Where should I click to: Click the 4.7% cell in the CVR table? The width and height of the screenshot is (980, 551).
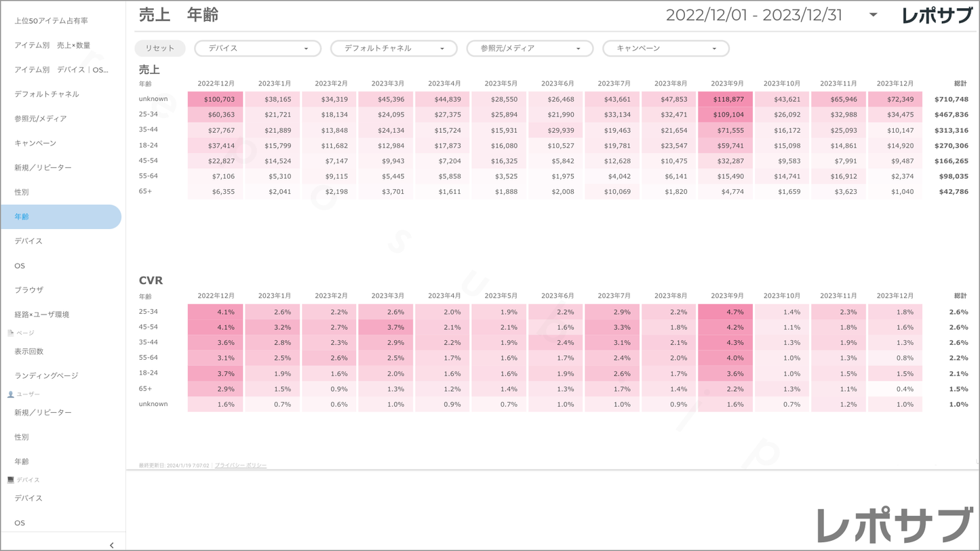pyautogui.click(x=726, y=312)
